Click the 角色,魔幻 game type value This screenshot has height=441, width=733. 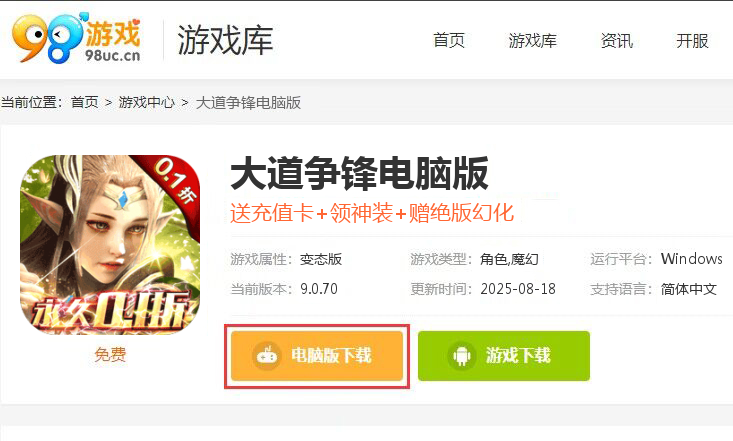(509, 259)
